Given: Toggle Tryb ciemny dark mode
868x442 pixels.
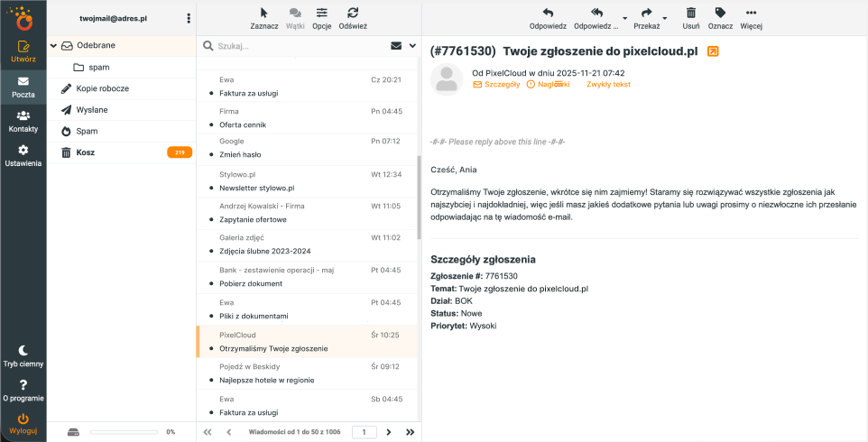Looking at the screenshot, I should pyautogui.click(x=23, y=350).
